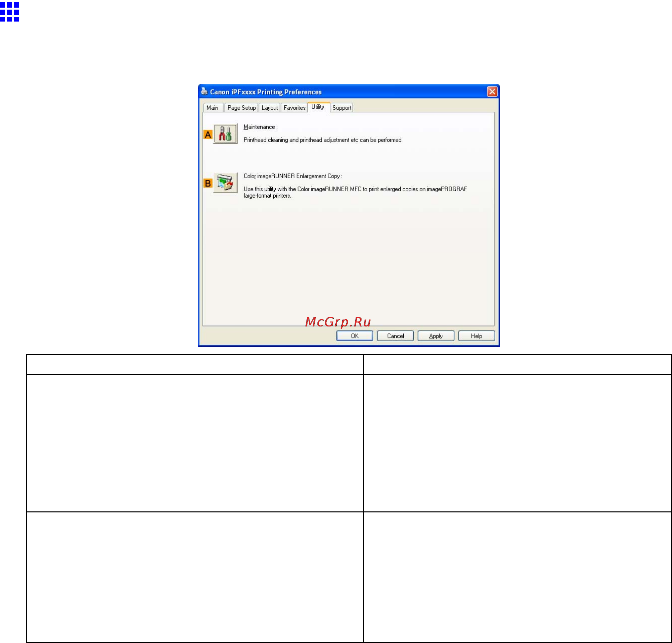This screenshot has height=643, width=672.
Task: Close the Printing Preferences dialog
Action: 492,91
